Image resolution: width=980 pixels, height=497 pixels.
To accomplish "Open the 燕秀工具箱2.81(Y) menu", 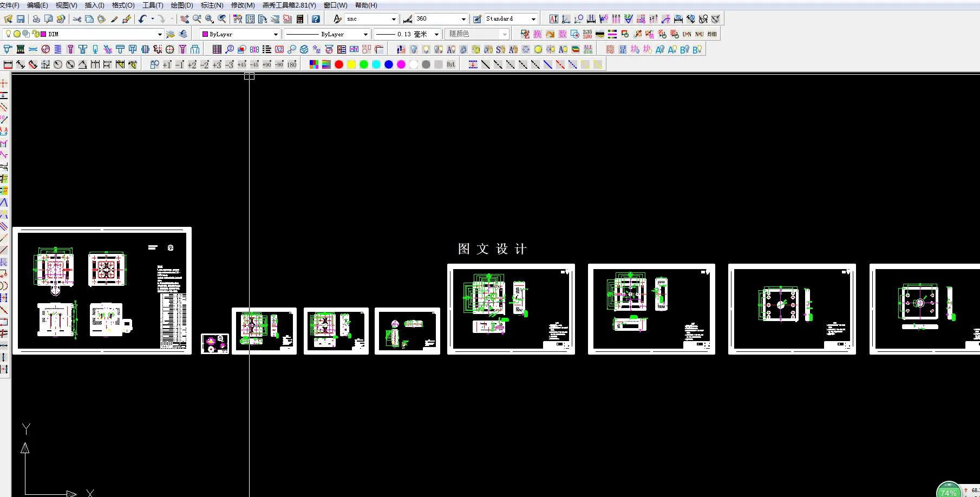I will coord(289,5).
